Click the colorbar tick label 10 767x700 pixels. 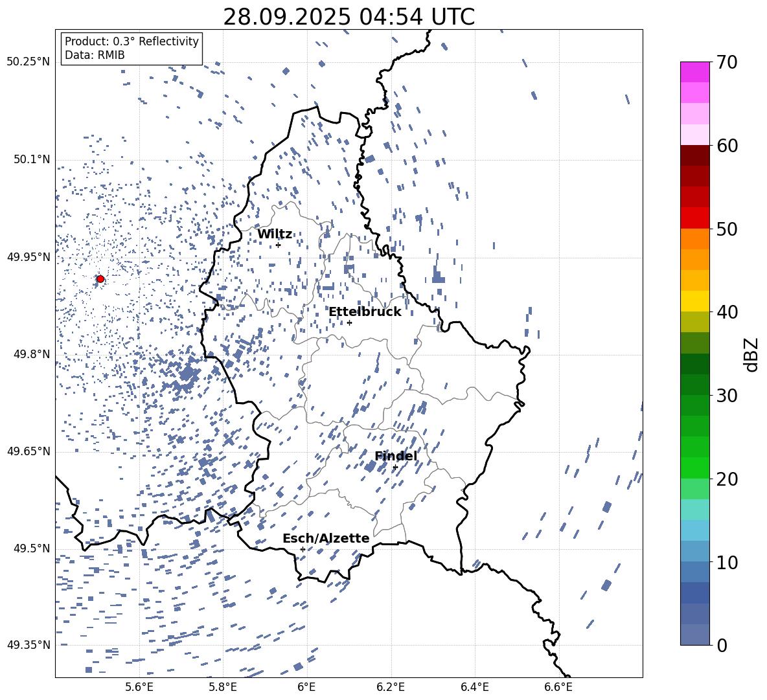click(727, 562)
